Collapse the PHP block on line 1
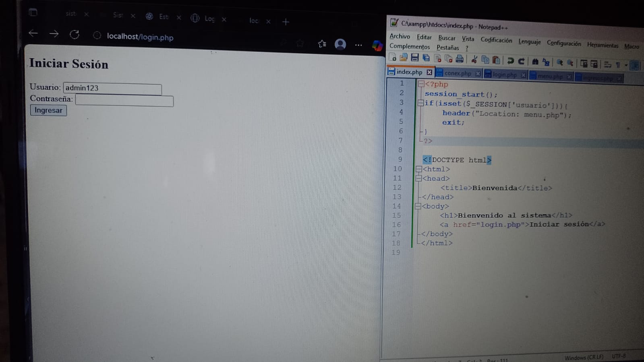 pos(421,84)
